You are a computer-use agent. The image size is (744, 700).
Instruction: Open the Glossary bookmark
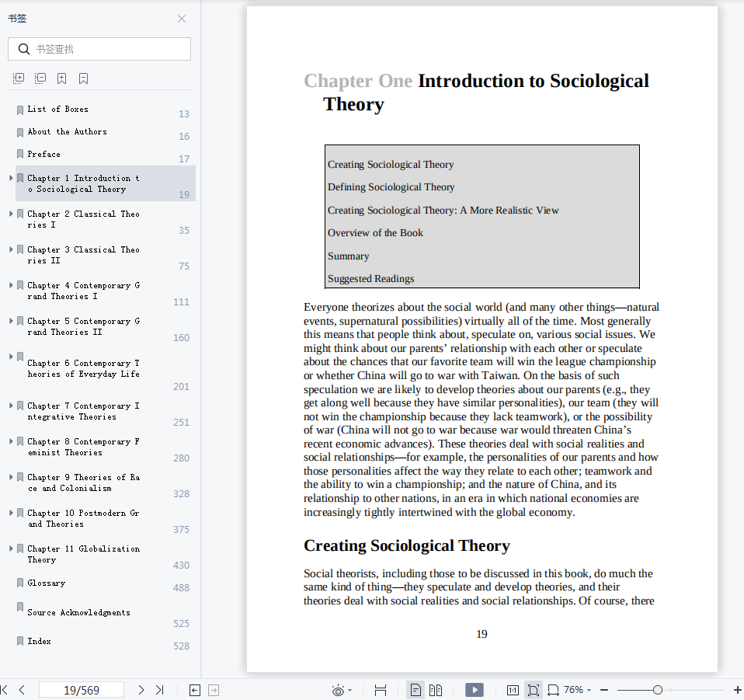click(x=46, y=583)
